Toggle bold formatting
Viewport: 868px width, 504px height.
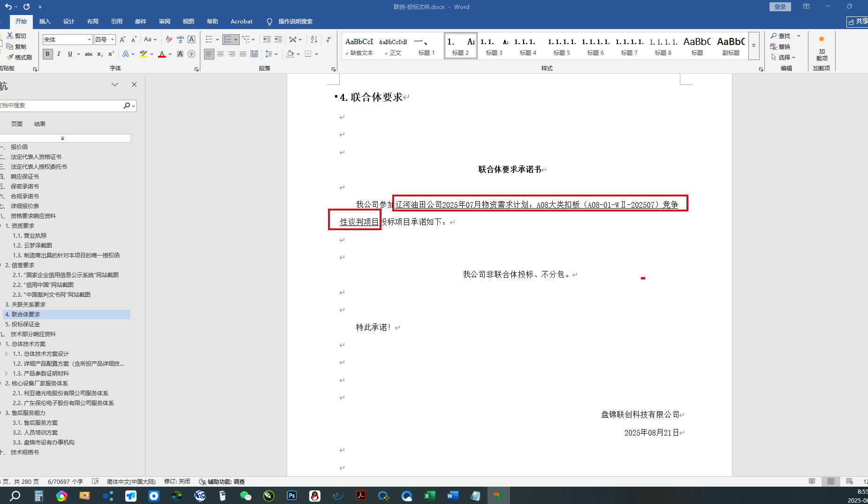point(47,54)
